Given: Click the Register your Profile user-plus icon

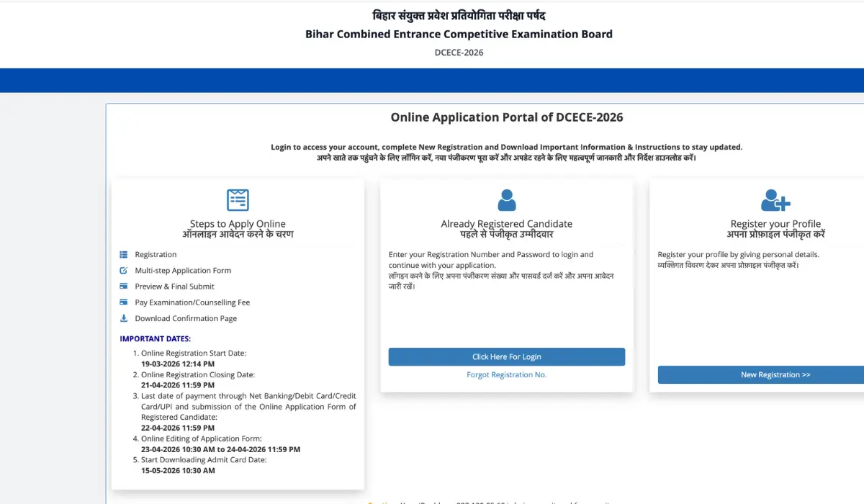Looking at the screenshot, I should tap(775, 199).
